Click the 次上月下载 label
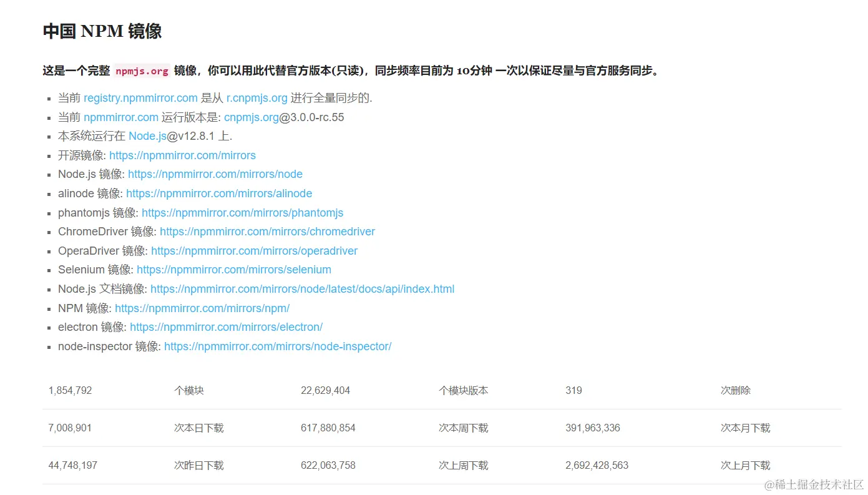This screenshot has width=868, height=495. 745,466
